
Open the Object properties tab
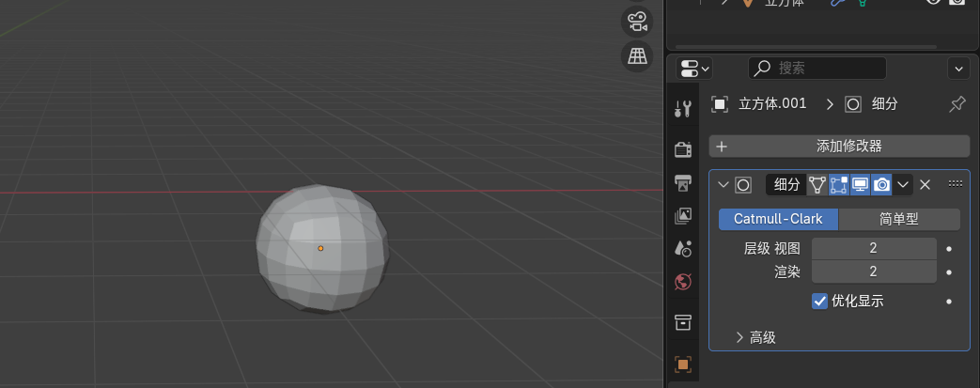pos(683,364)
